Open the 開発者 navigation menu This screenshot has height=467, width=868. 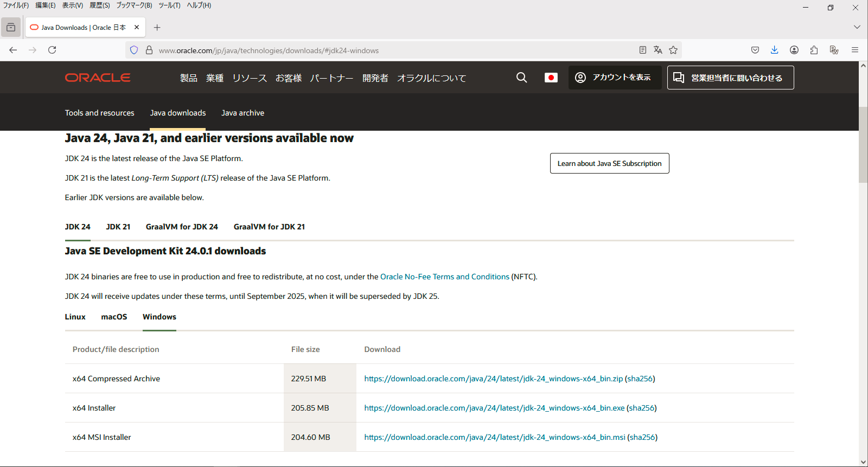pos(375,78)
